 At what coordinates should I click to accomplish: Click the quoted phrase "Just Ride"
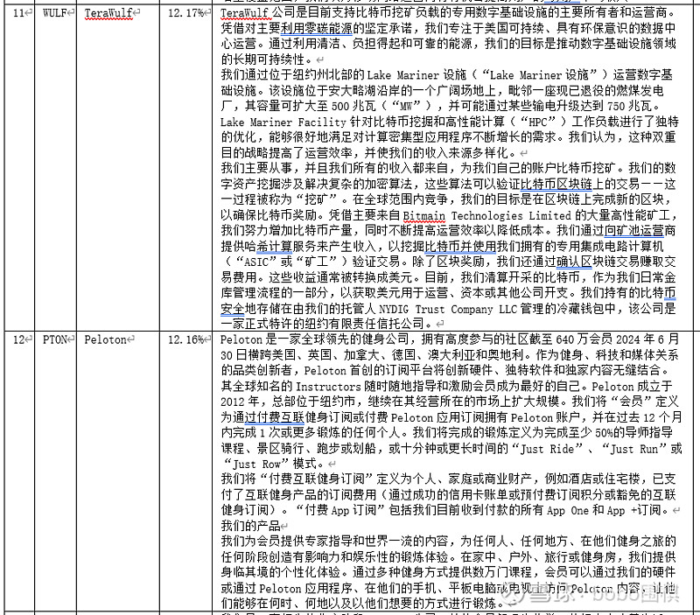point(547,449)
